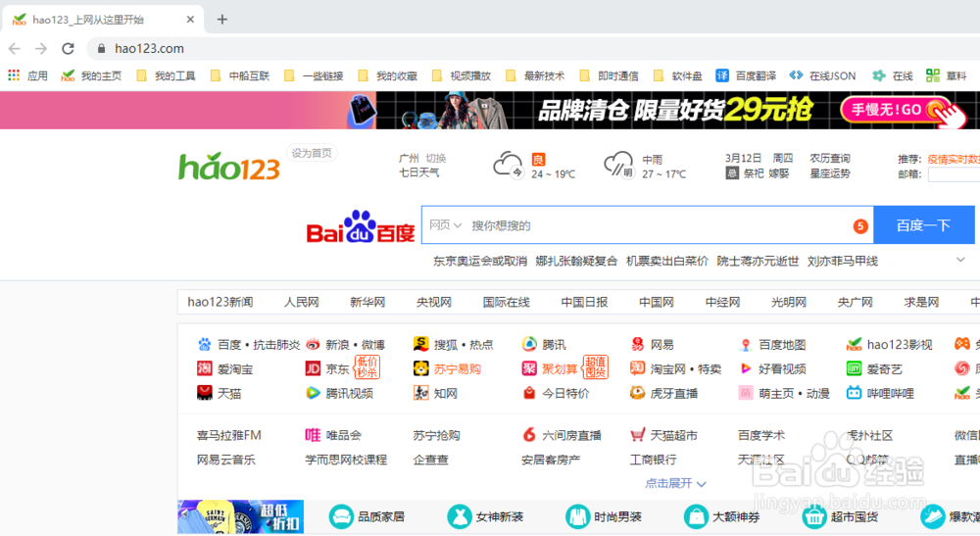The height and width of the screenshot is (536, 980).
Task: Click the orange 5 hot-search badge
Action: [x=860, y=226]
